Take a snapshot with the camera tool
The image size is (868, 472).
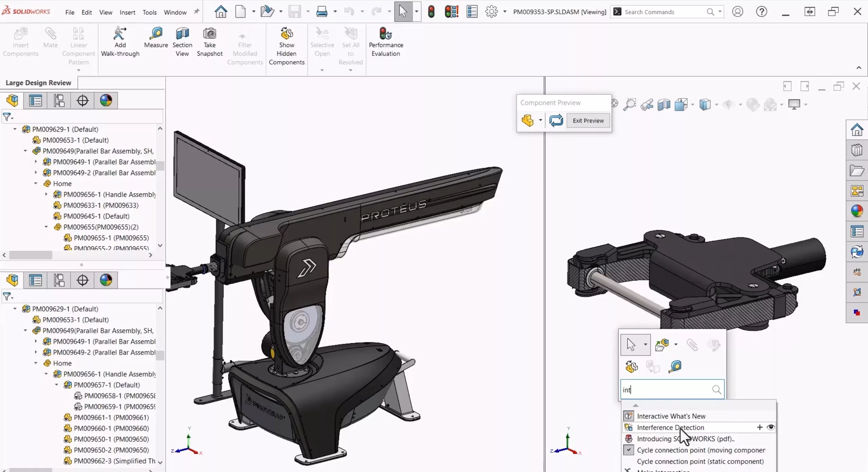pyautogui.click(x=210, y=42)
